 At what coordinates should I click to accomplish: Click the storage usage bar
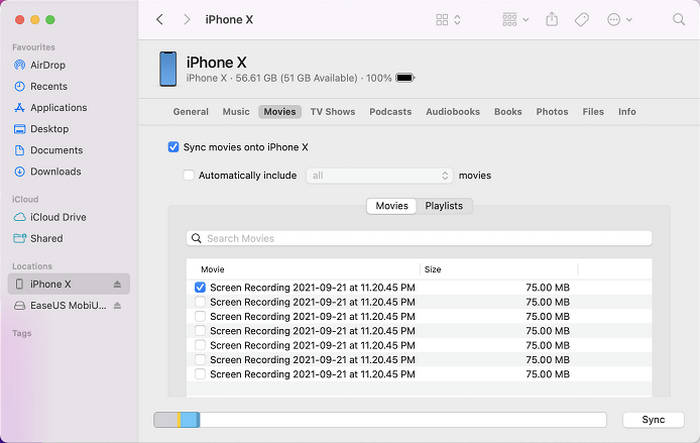(380, 420)
